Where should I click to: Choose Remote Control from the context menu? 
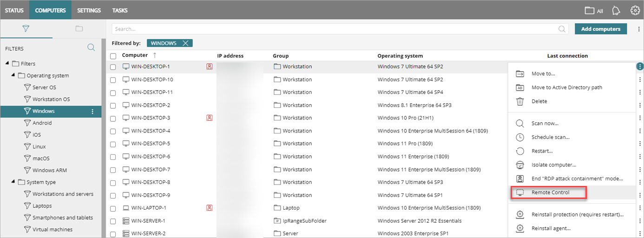tap(550, 192)
